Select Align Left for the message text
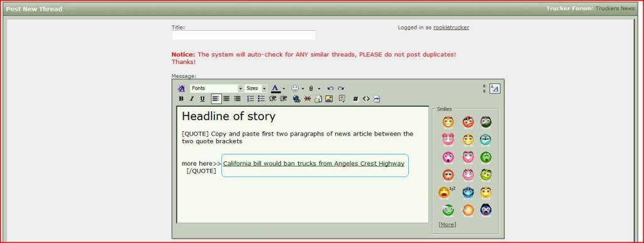Viewport: 644px width, 243px height. coord(216,99)
